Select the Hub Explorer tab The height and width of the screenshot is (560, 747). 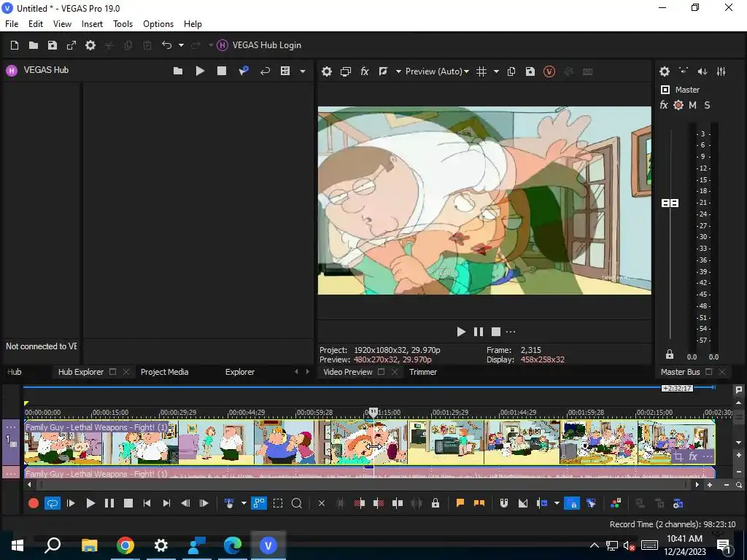pos(81,372)
